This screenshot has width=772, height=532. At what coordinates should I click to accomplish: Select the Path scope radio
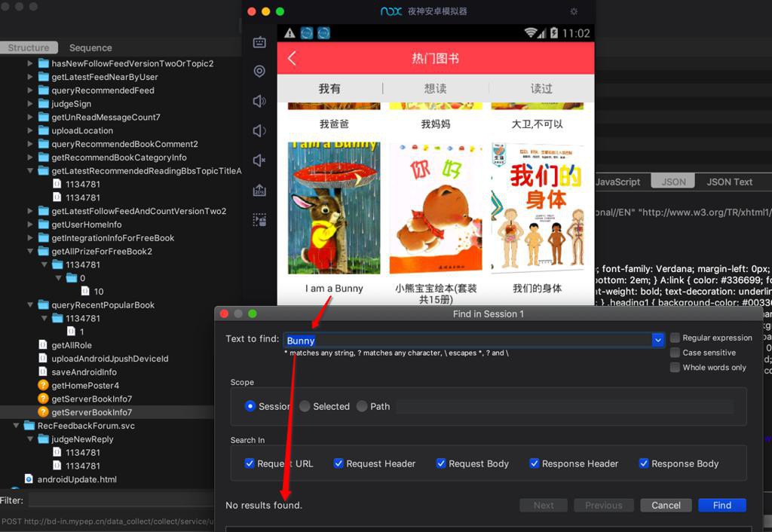coord(362,406)
